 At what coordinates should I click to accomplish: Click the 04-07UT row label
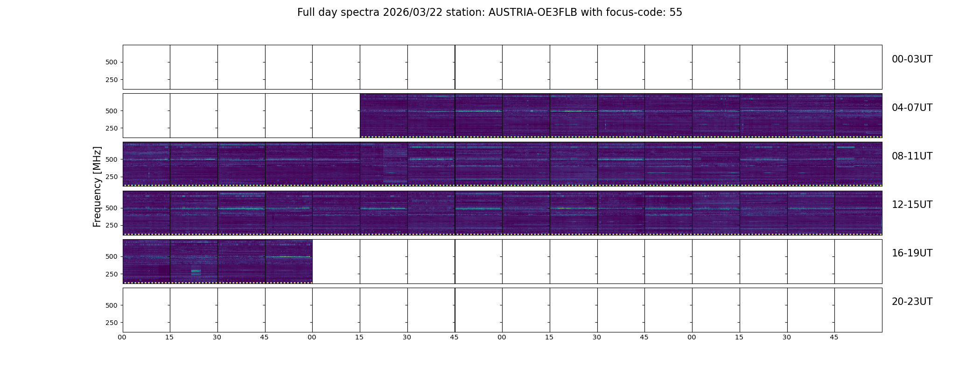pyautogui.click(x=912, y=108)
